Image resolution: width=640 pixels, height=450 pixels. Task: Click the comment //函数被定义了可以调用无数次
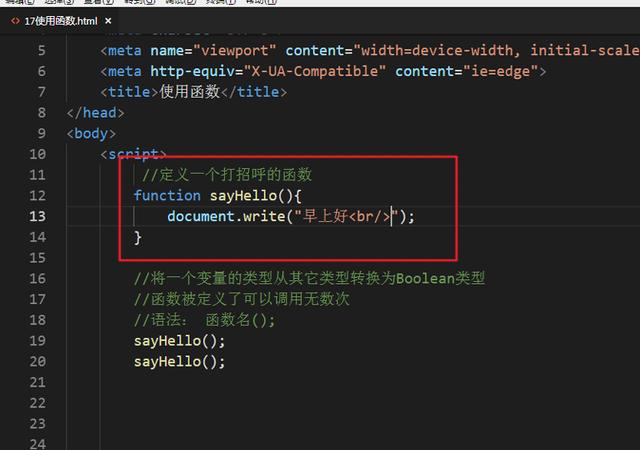pyautogui.click(x=242, y=299)
